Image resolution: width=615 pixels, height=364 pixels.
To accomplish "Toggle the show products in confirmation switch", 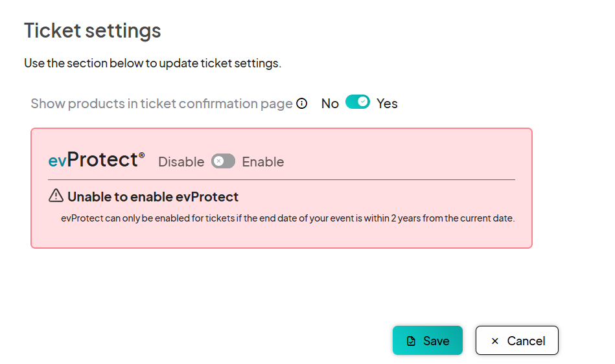I will pyautogui.click(x=357, y=102).
